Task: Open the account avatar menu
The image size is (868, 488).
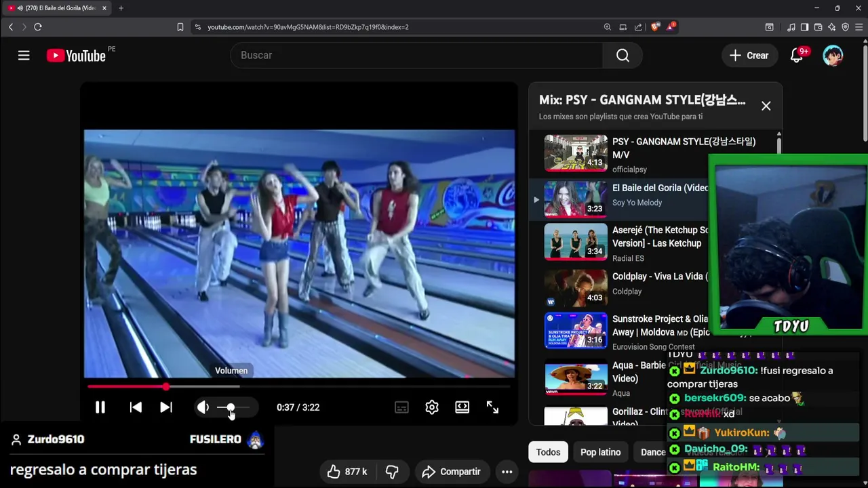Action: click(833, 56)
